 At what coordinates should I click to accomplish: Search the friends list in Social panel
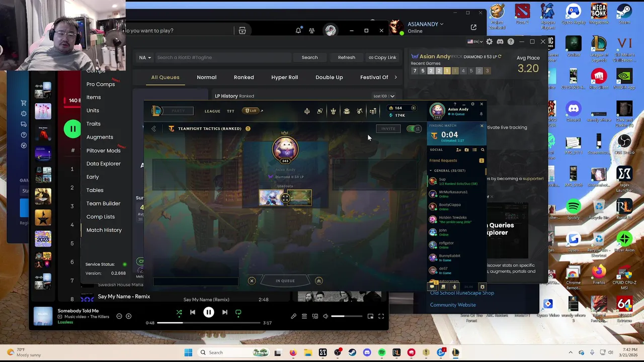[482, 150]
